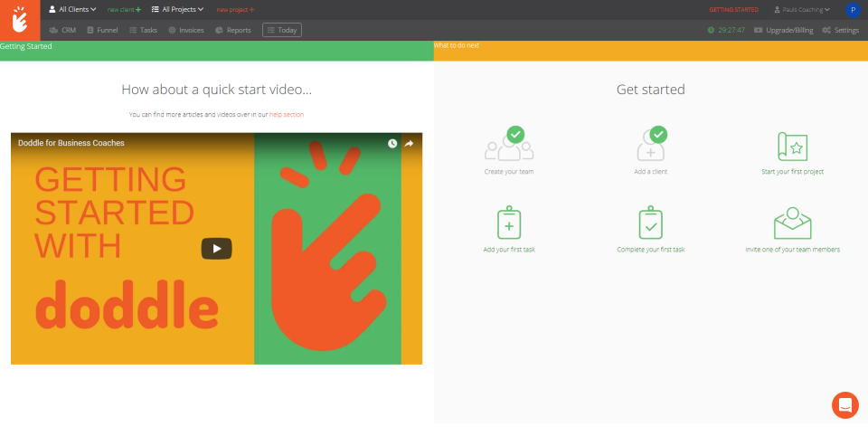Viewport: 868px width, 427px height.
Task: Click the video Watch later clock icon
Action: [392, 144]
